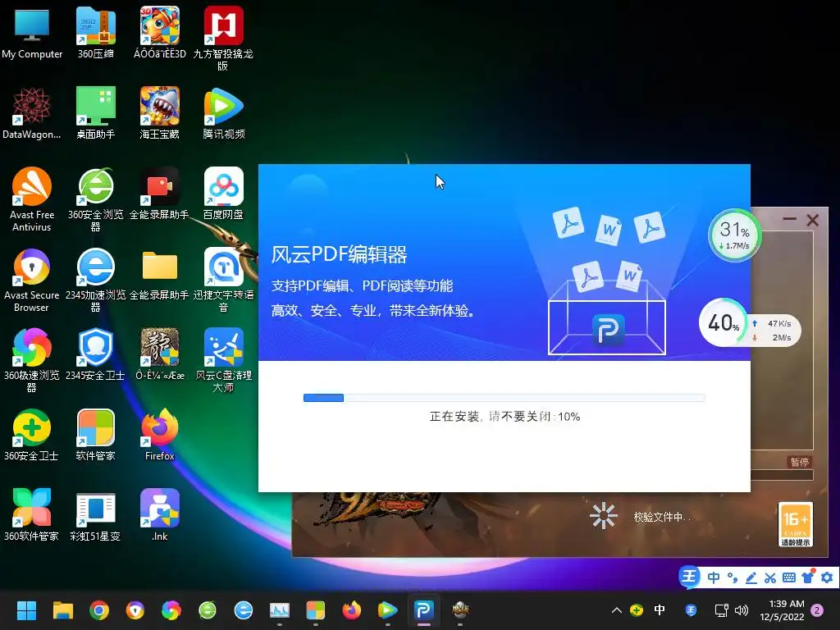The width and height of the screenshot is (840, 630).
Task: Open Firefox from the taskbar
Action: pyautogui.click(x=351, y=610)
